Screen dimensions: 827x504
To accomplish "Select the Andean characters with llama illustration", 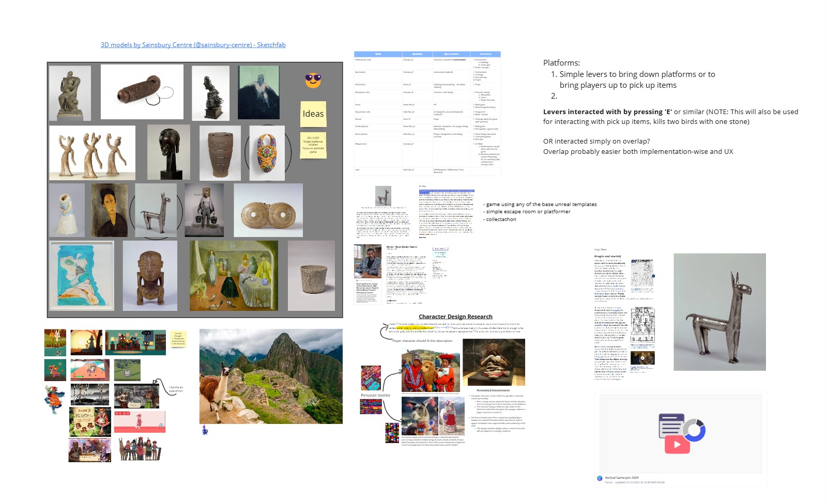I will pos(140,449).
